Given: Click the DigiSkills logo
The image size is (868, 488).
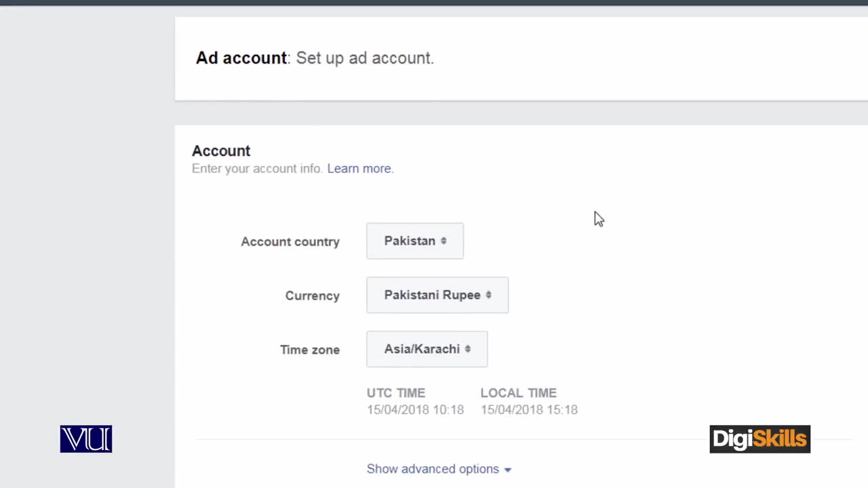Looking at the screenshot, I should 759,439.
